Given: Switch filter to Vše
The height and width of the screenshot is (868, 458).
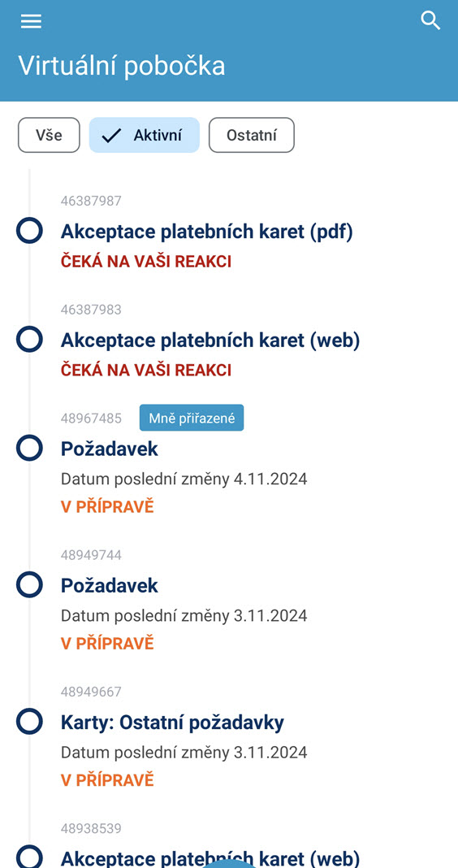Looking at the screenshot, I should tap(50, 135).
